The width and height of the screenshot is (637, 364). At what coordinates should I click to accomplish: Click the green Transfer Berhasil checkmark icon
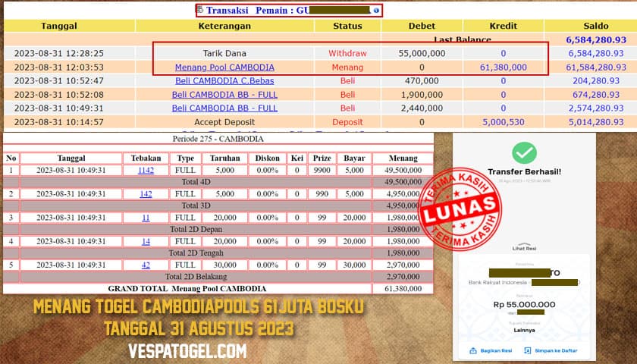pyautogui.click(x=523, y=153)
